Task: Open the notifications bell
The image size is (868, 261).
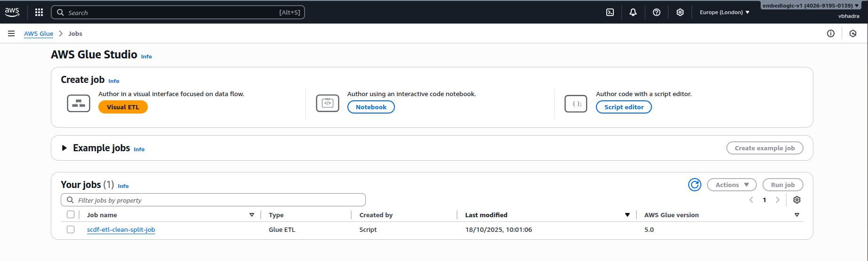Action: tap(633, 12)
